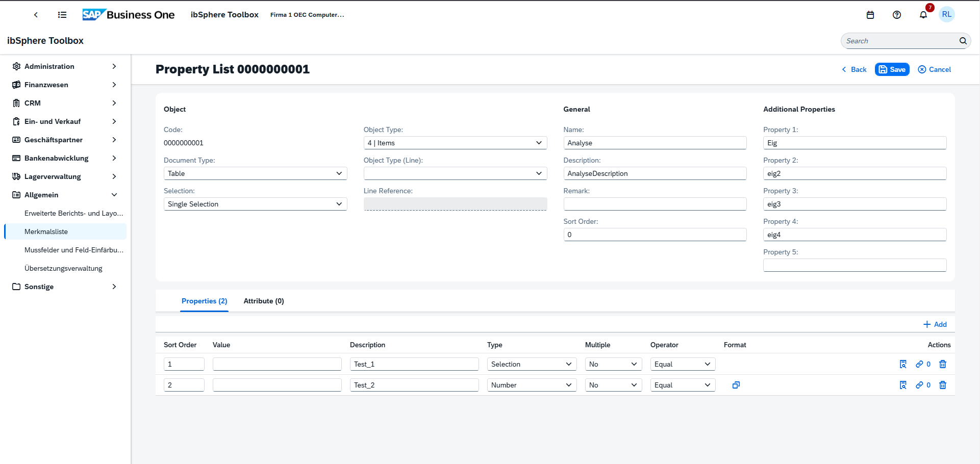Click the Cancel button
The image size is (980, 464).
point(934,69)
